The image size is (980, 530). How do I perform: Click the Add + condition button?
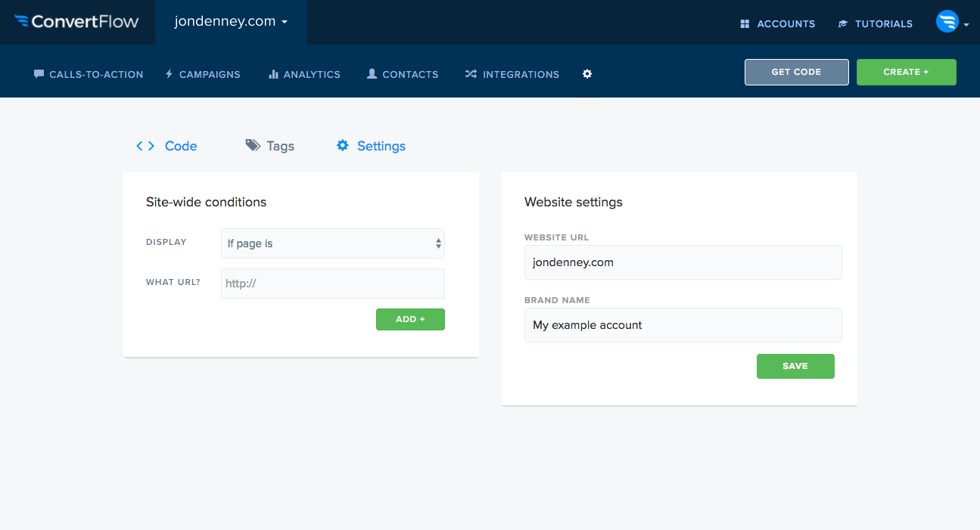click(x=410, y=319)
